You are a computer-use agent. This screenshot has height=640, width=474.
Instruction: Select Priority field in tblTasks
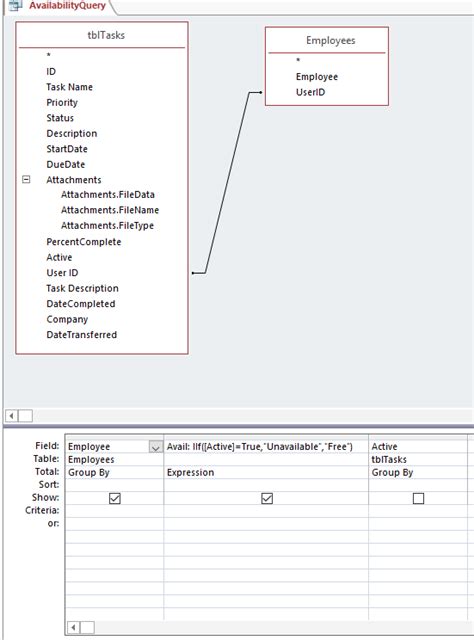(x=62, y=102)
